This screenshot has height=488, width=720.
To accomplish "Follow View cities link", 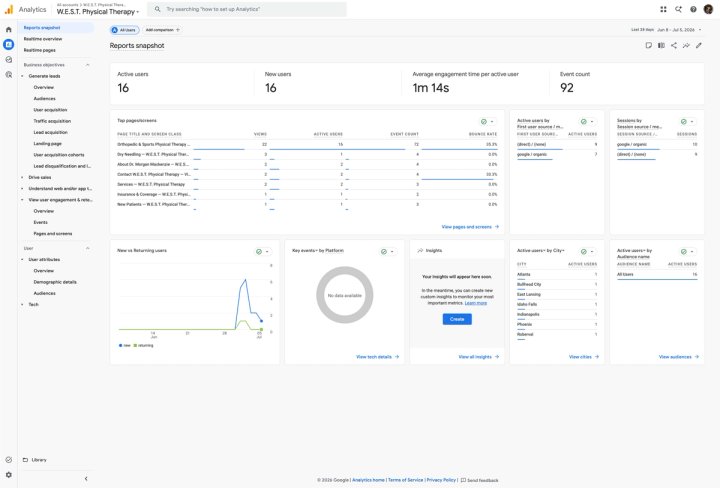I will tap(584, 357).
